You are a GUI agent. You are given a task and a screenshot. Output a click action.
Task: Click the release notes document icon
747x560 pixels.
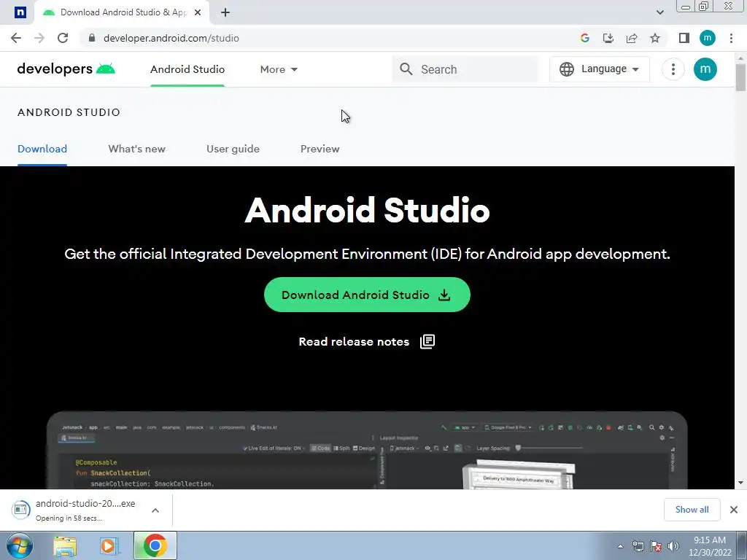(427, 341)
